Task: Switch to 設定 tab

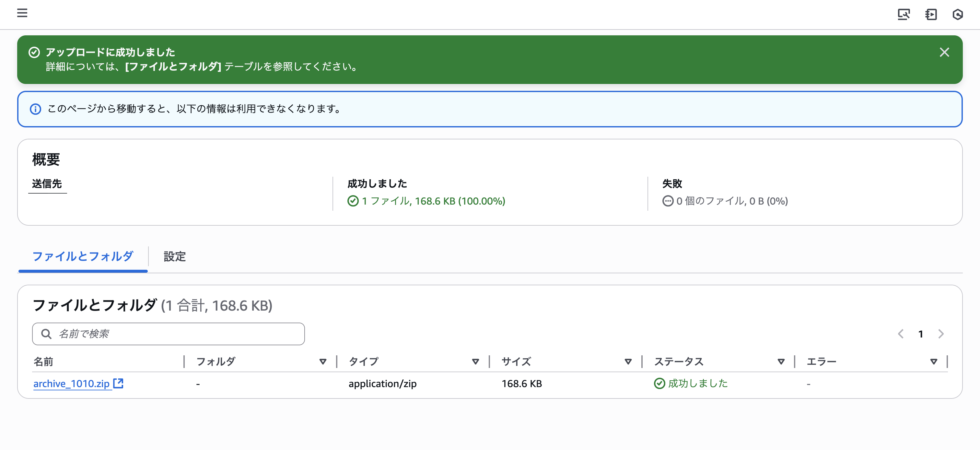Action: [175, 256]
